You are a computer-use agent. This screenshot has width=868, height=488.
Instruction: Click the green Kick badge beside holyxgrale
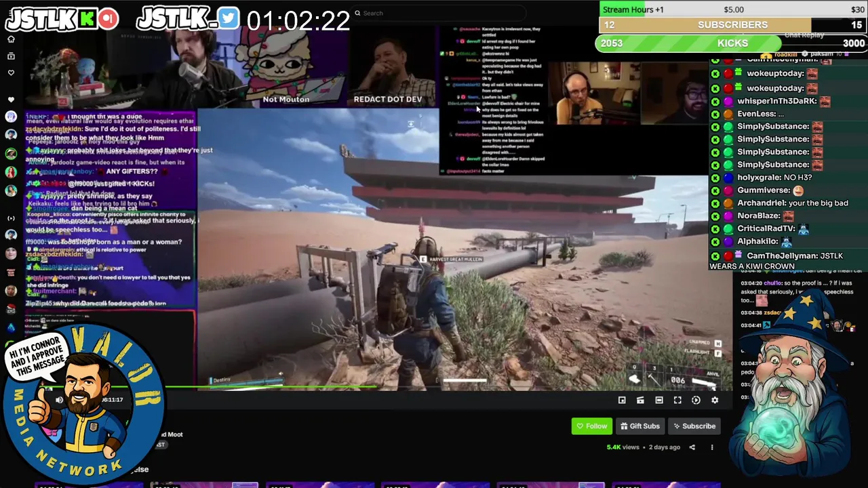pyautogui.click(x=715, y=178)
